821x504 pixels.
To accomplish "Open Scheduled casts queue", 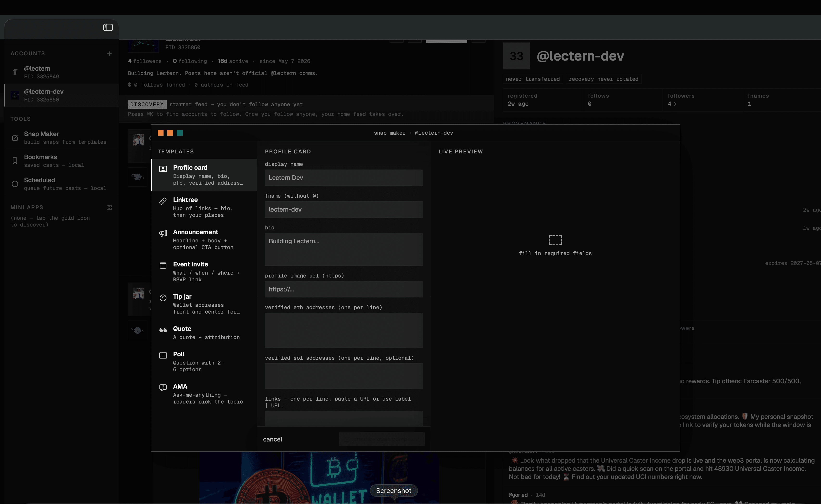I will (x=62, y=184).
